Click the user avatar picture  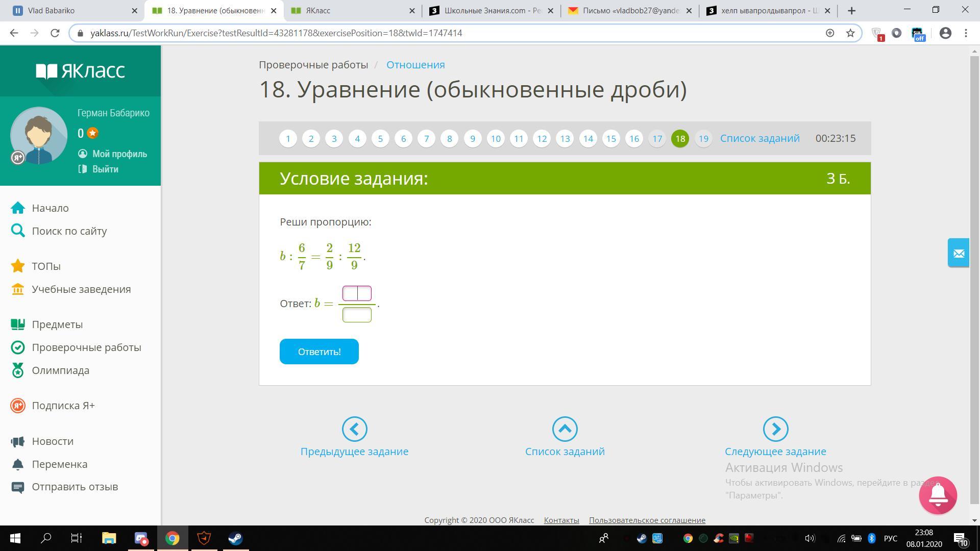[x=39, y=135]
